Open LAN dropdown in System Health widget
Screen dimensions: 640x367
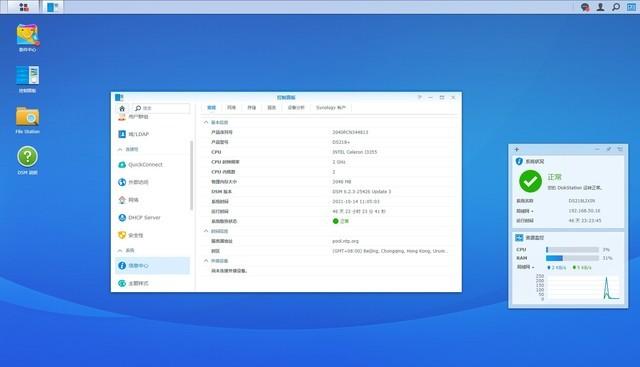tap(525, 211)
